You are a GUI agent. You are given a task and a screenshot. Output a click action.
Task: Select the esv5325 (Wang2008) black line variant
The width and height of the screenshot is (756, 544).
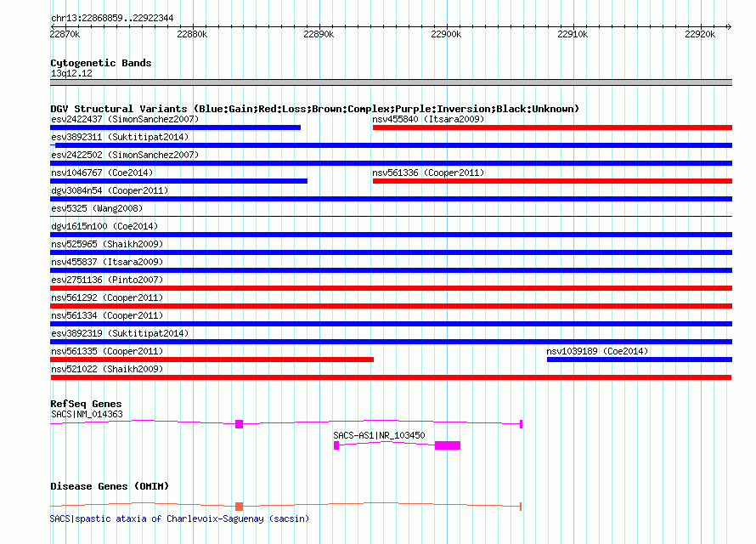tap(391, 216)
